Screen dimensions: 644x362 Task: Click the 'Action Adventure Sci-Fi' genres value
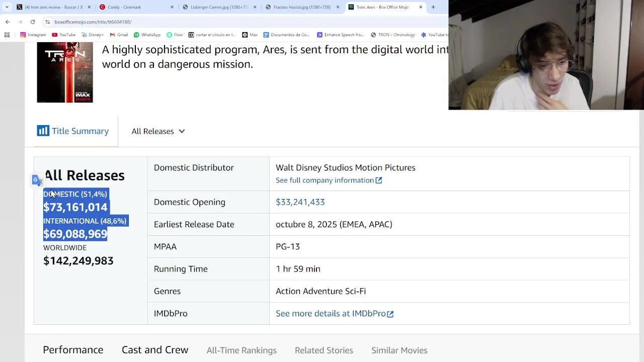tap(320, 291)
